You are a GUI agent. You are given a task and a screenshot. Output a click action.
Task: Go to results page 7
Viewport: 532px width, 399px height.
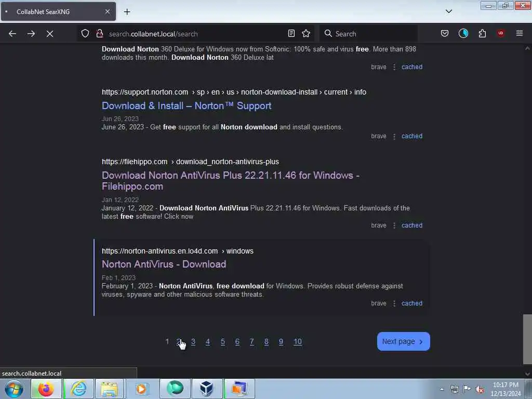tap(252, 342)
